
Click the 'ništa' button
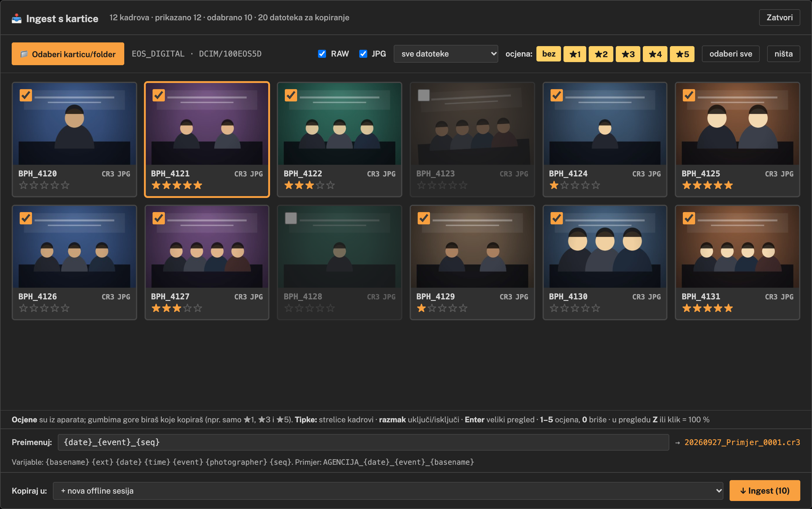click(x=783, y=54)
